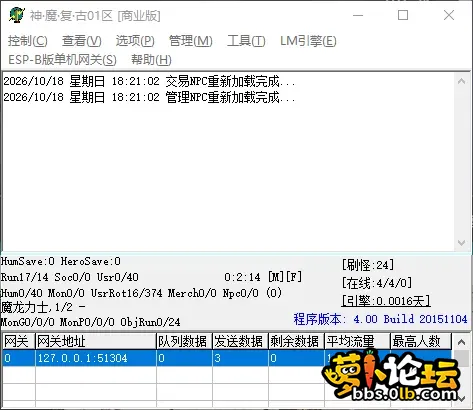Click the 程序版本 4.00 Build text
The width and height of the screenshot is (473, 410).
click(380, 319)
